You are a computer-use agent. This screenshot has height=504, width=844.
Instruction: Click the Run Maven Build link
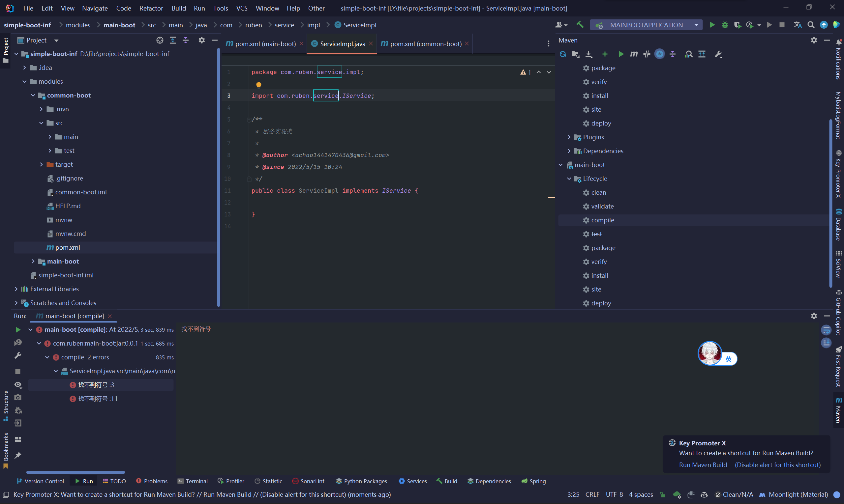[703, 464]
